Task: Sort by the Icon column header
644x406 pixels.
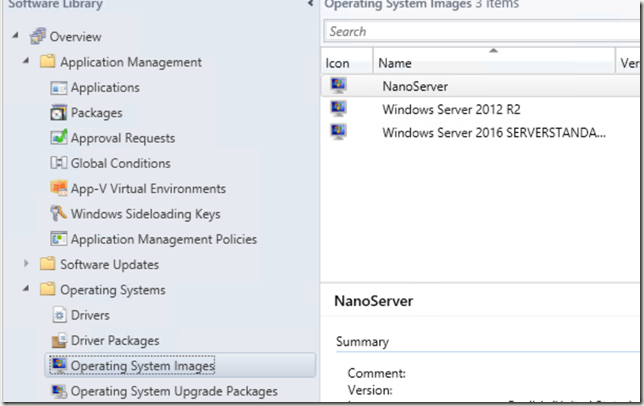Action: pos(347,61)
